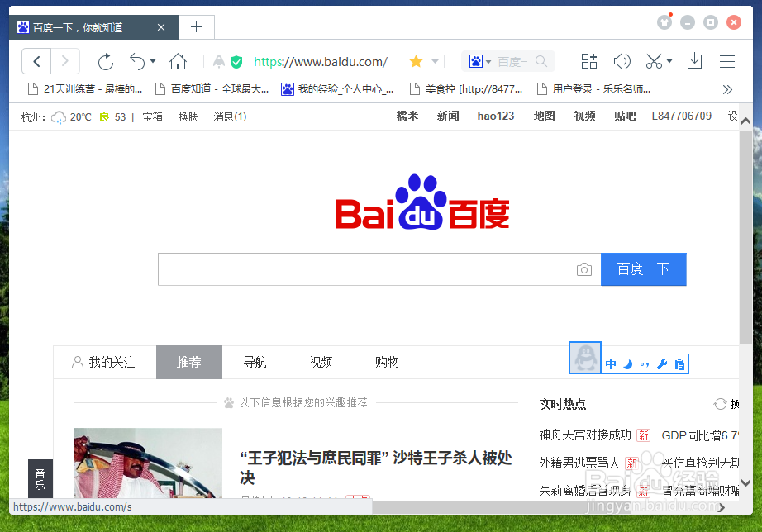Refresh 实时热点 with the circular arrows icon
This screenshot has height=532, width=762.
click(x=720, y=404)
